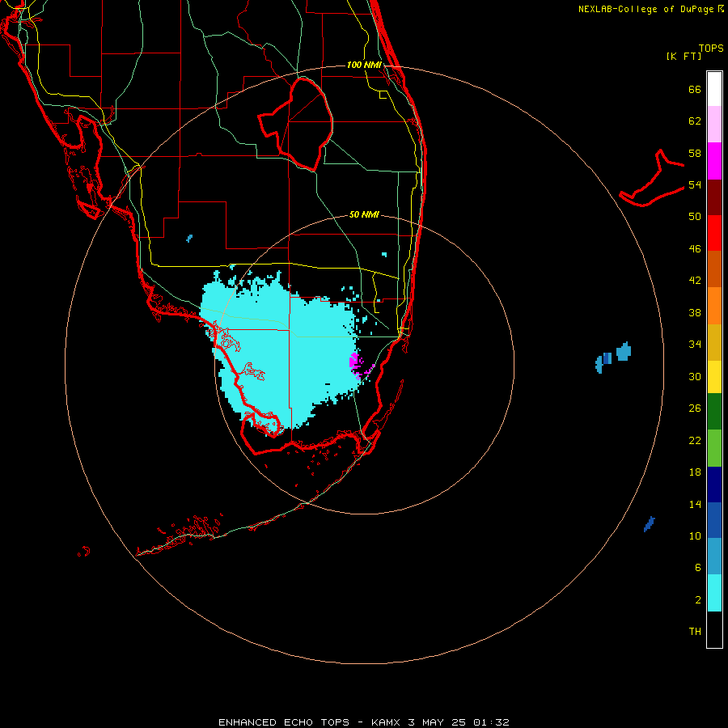This screenshot has height=728, width=728.
Task: Click the small cyan speck near east coast
Action: tap(384, 255)
